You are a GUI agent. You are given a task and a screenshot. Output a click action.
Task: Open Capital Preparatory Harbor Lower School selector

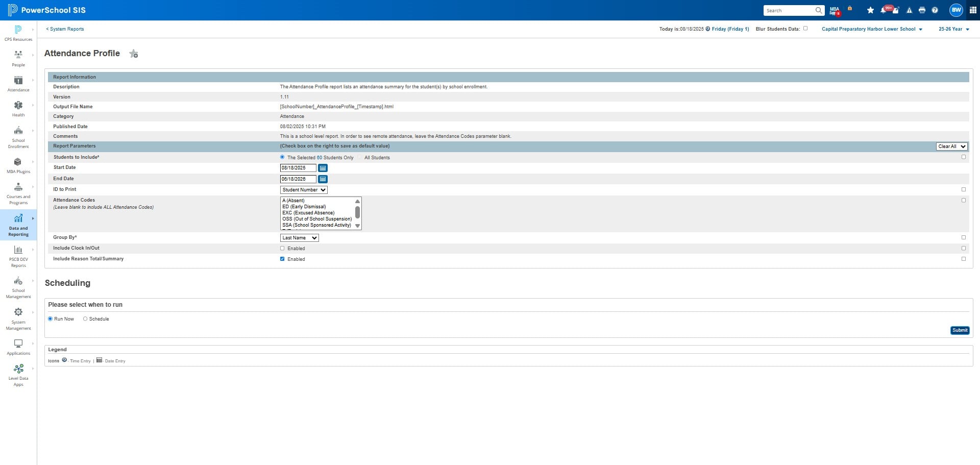pos(872,29)
